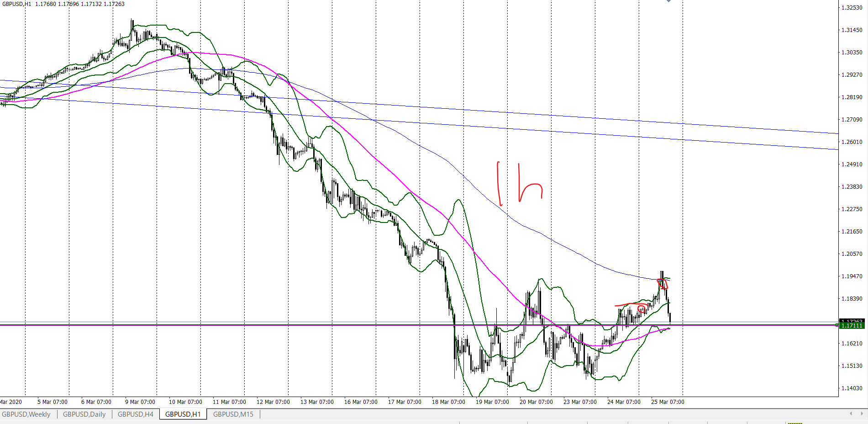Click the 1.21650 price axis value

pyautogui.click(x=852, y=232)
